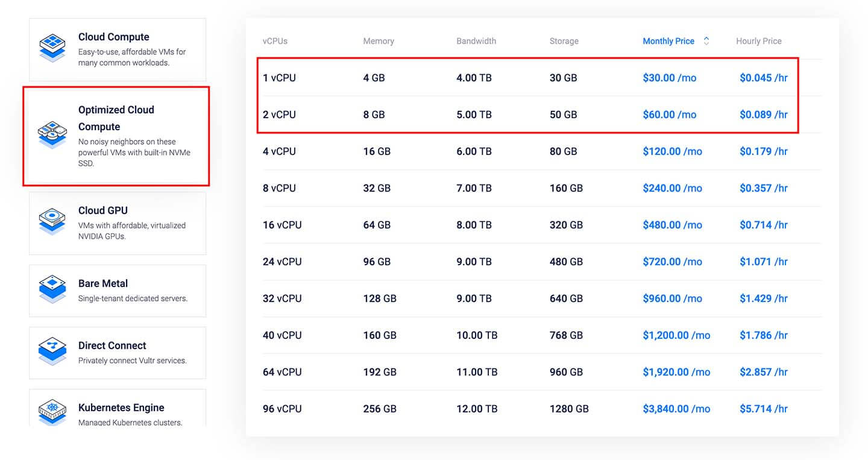Click the 768 GB storage value
Viewport: 868px width, 460px height.
[566, 335]
